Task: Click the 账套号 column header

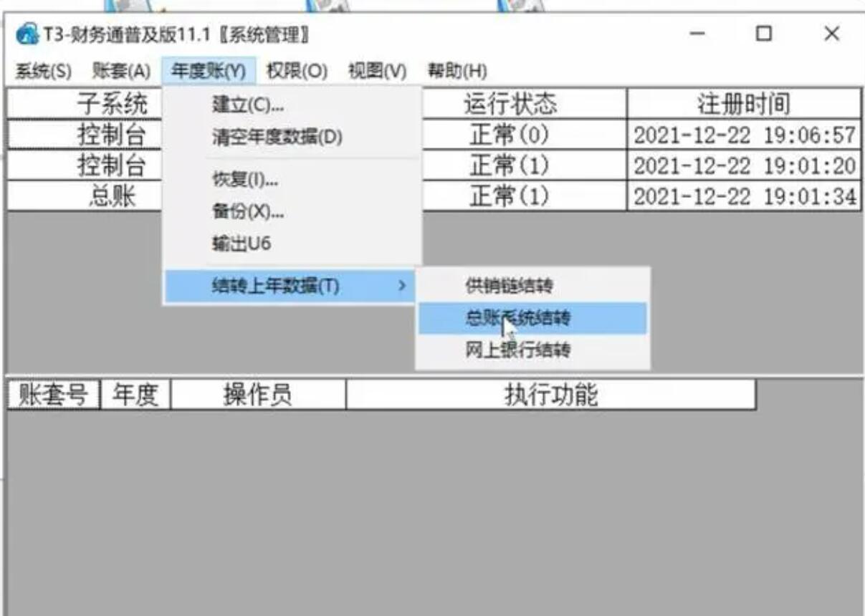Action: click(54, 395)
